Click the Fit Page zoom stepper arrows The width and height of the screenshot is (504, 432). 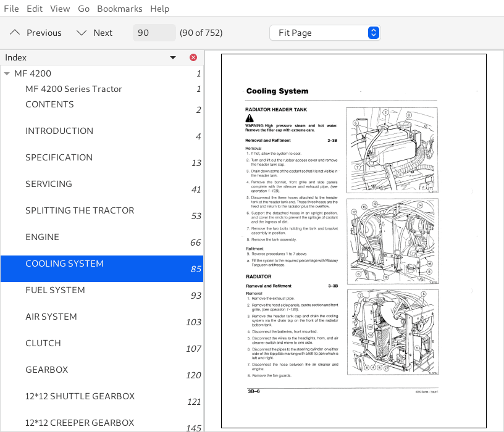click(373, 32)
